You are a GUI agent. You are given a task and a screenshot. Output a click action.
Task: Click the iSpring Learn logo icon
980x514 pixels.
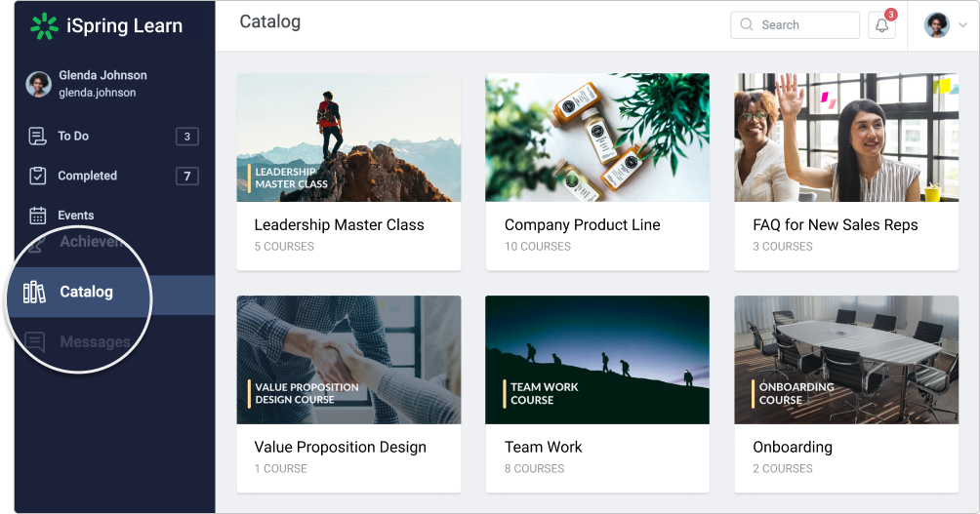pos(44,26)
